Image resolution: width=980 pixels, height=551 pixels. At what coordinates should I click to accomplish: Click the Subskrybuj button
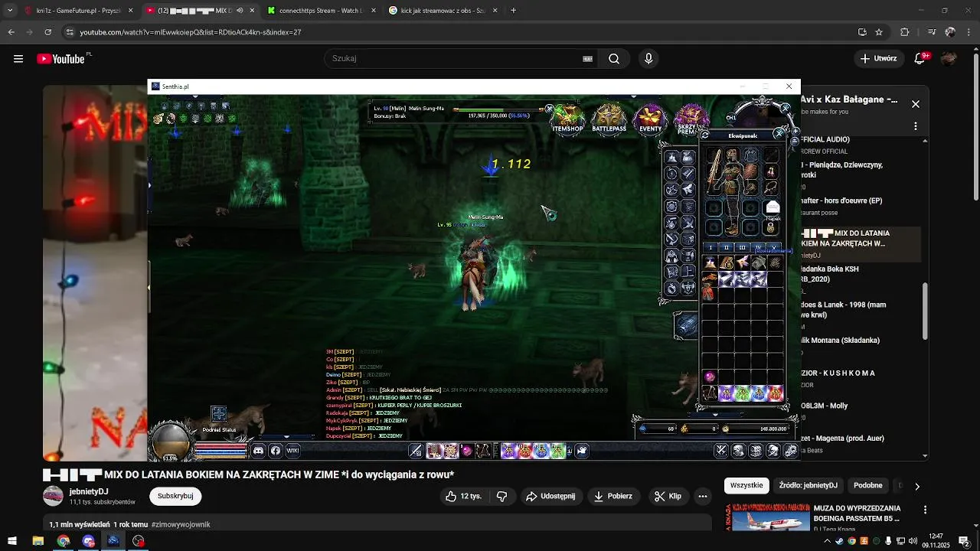[x=175, y=496]
